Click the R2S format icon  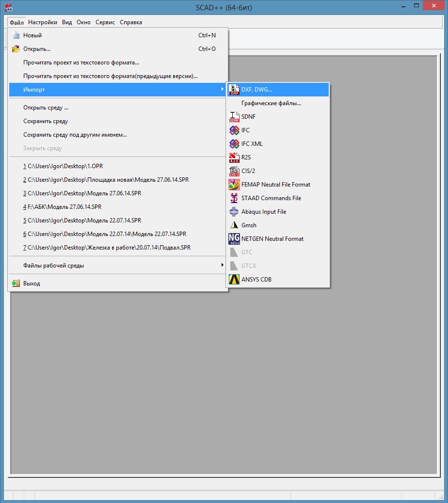coord(234,157)
